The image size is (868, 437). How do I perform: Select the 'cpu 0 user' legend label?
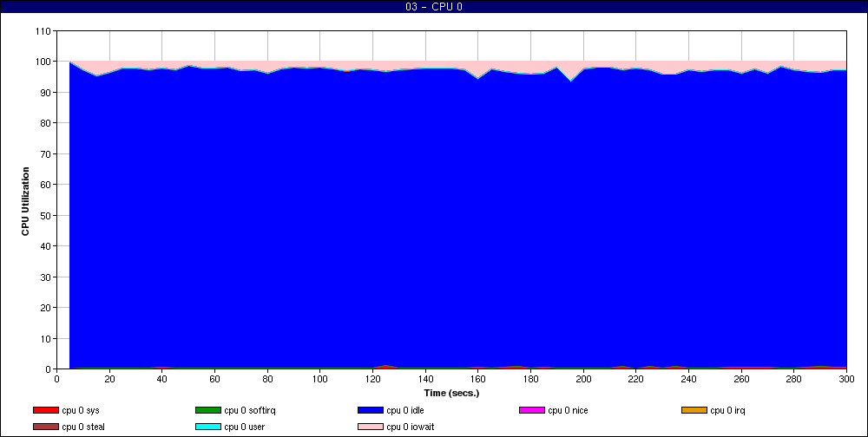245,427
